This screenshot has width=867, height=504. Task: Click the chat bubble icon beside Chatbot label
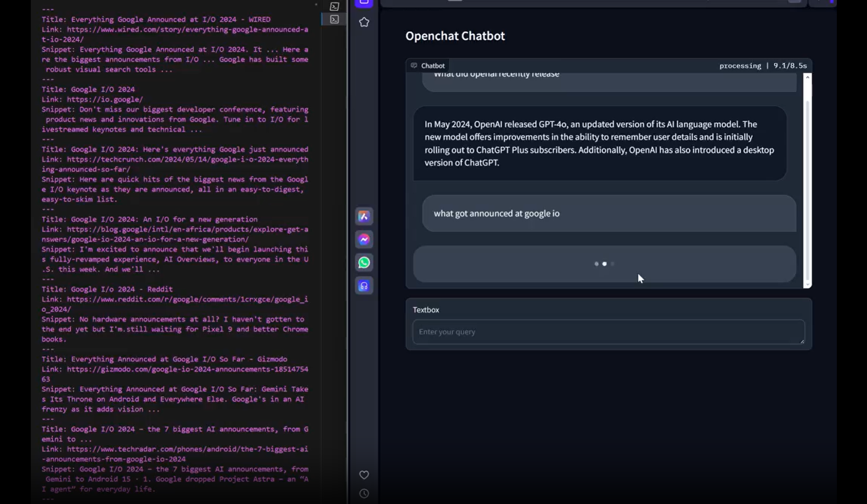(414, 66)
